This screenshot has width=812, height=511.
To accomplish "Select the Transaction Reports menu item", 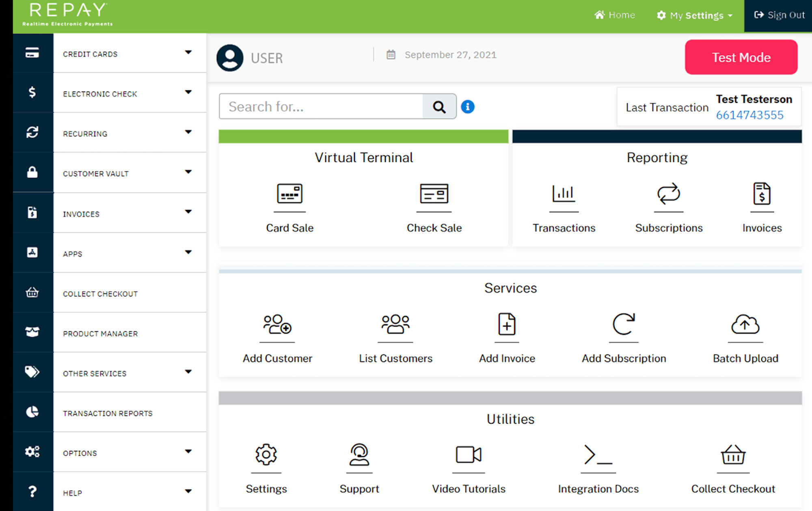I will (x=108, y=413).
